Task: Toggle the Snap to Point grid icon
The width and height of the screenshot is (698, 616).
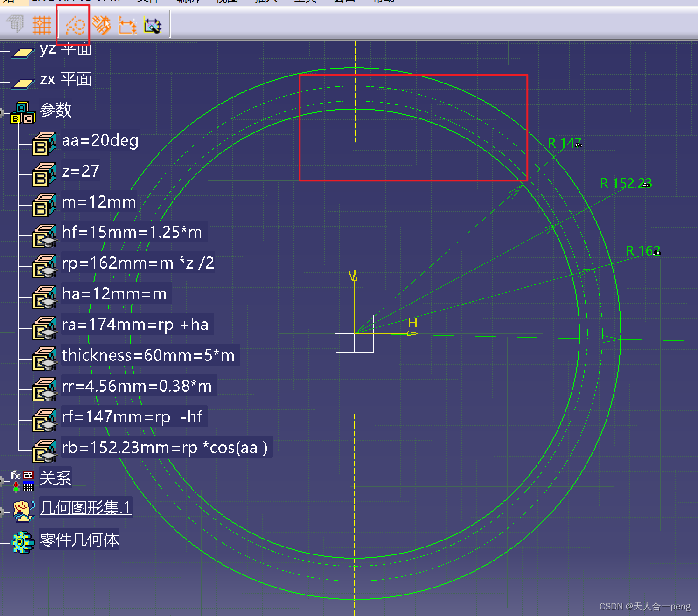Action: (x=42, y=25)
